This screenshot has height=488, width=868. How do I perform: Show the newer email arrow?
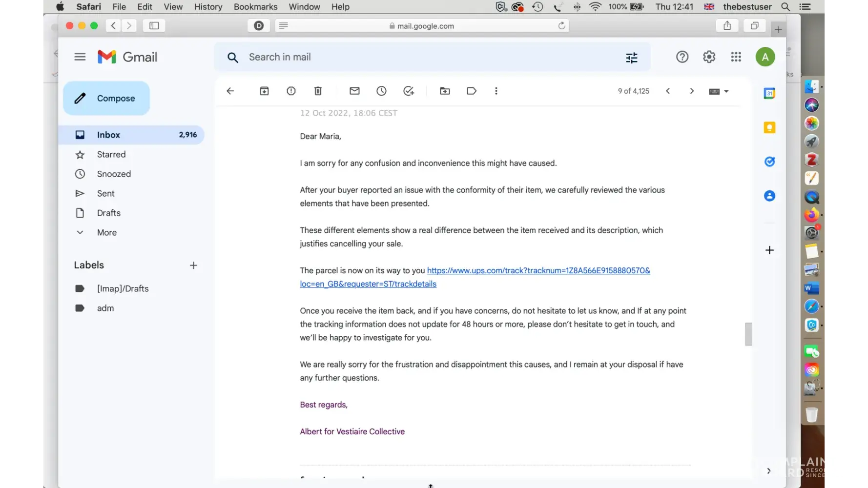(668, 91)
